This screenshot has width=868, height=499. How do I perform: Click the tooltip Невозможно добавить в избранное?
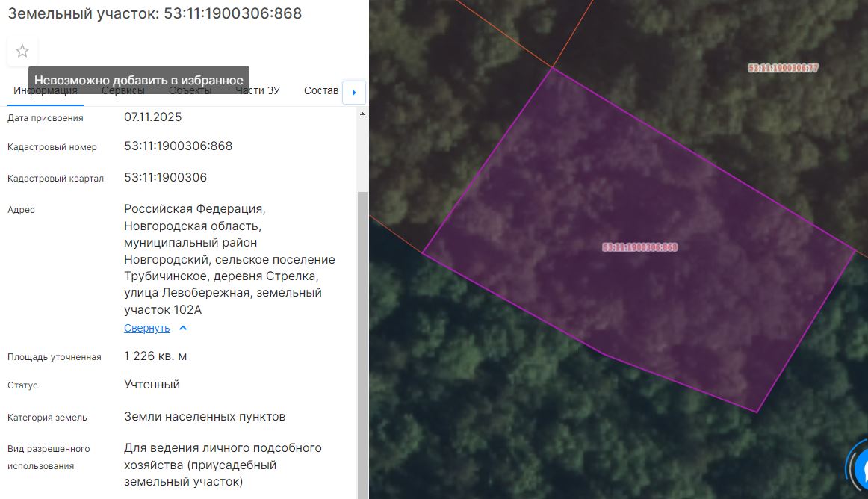[x=139, y=80]
